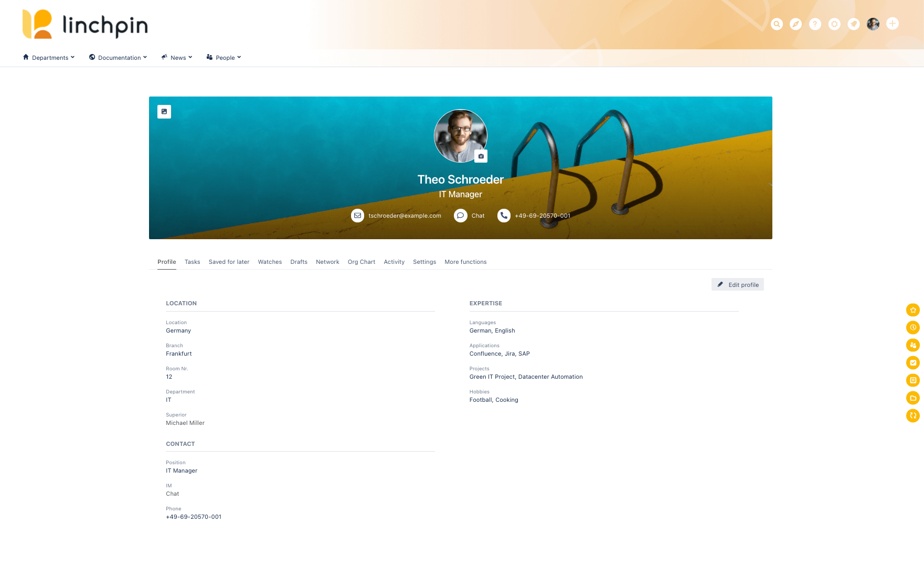This screenshot has height=566, width=924.
Task: Click the People group icon in navigation
Action: point(209,57)
